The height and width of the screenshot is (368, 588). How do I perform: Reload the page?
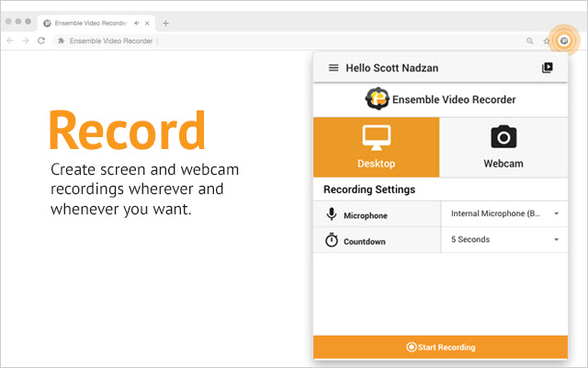[41, 41]
